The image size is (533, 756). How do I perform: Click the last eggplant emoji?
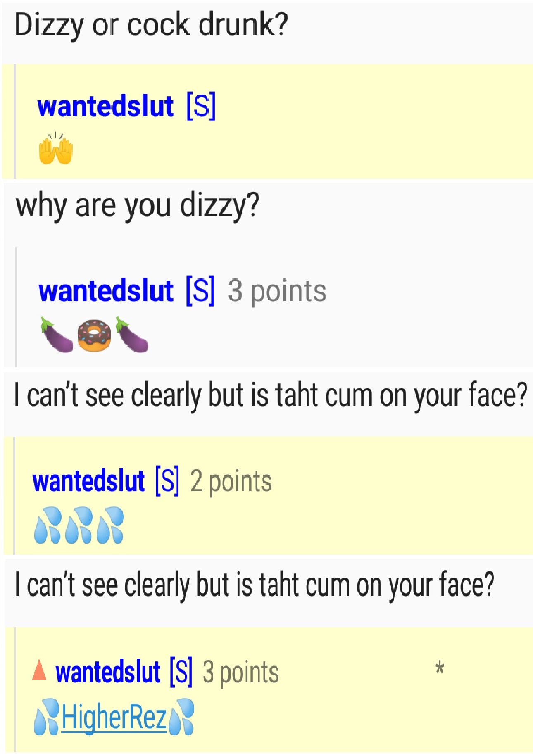click(132, 334)
